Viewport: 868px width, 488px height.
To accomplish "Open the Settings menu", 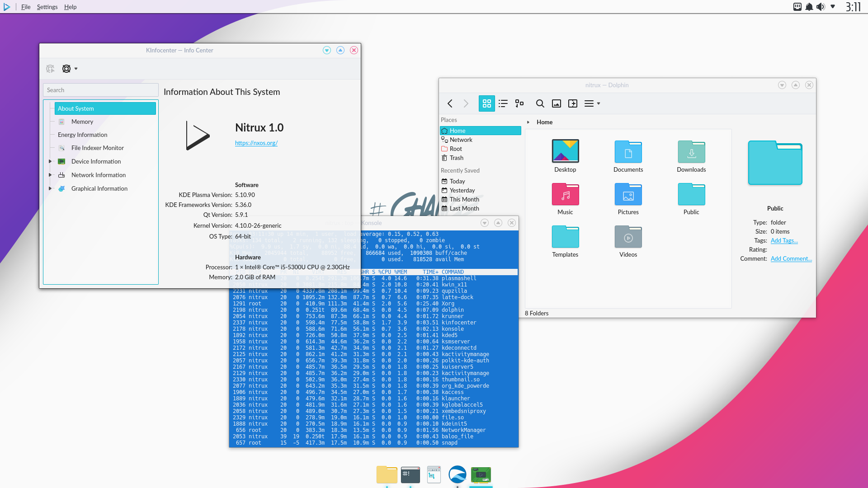I will coord(47,7).
